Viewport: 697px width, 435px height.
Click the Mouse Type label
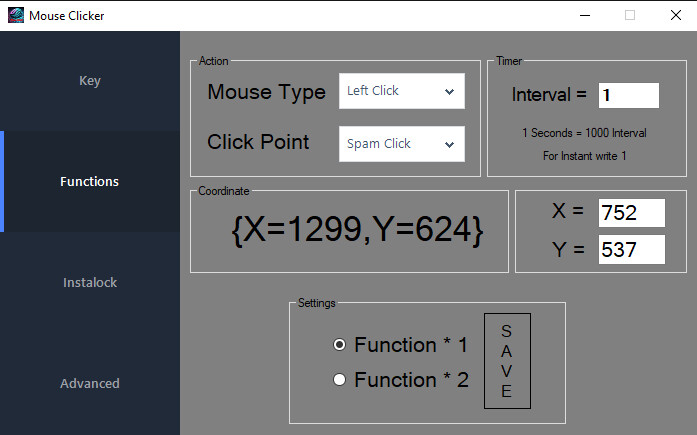(266, 92)
